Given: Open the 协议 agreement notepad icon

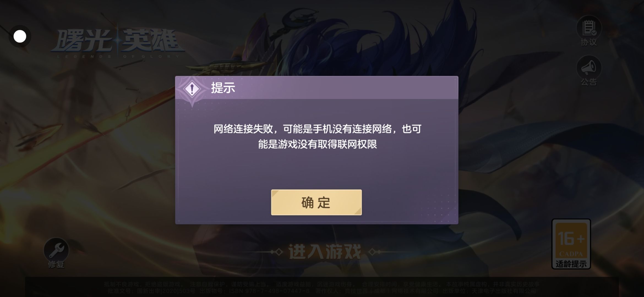Looking at the screenshot, I should pos(589,28).
